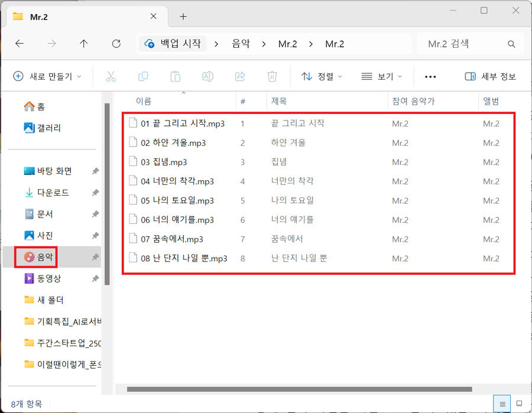Image resolution: width=532 pixels, height=413 pixels.
Task: Navigate back with the Back arrow
Action: point(20,44)
